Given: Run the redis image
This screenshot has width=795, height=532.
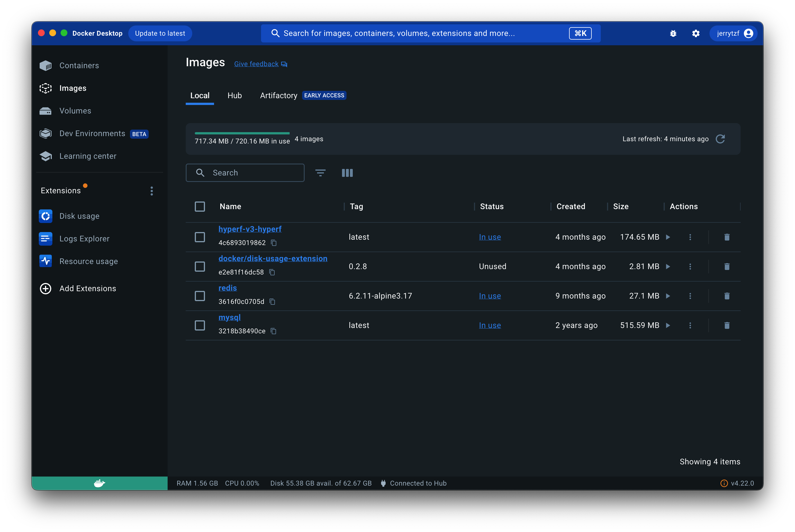Looking at the screenshot, I should coord(668,296).
